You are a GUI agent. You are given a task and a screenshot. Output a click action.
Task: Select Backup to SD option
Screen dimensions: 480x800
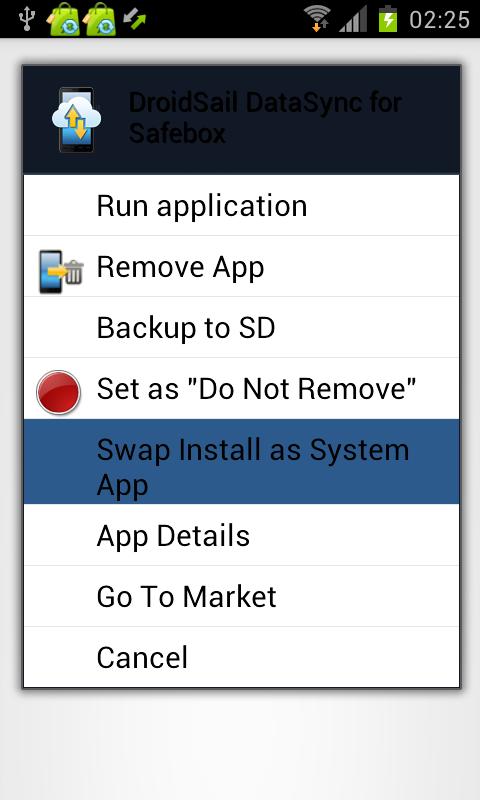[x=241, y=327]
